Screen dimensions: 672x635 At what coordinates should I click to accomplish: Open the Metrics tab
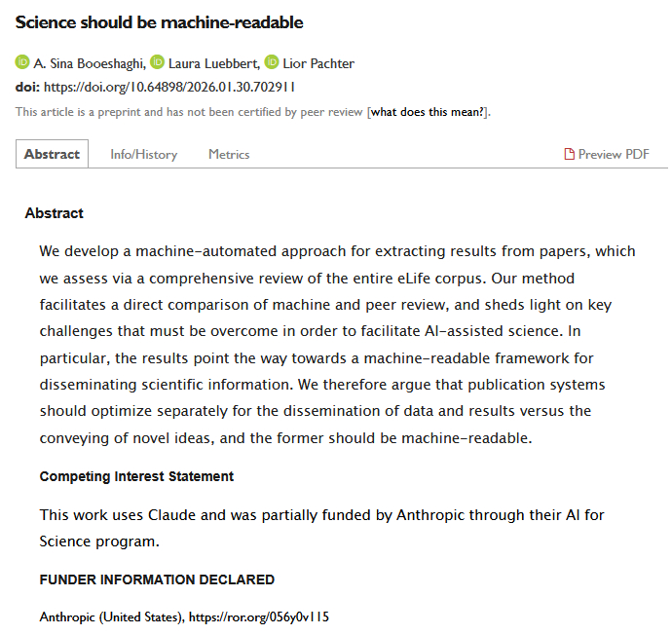tap(229, 154)
